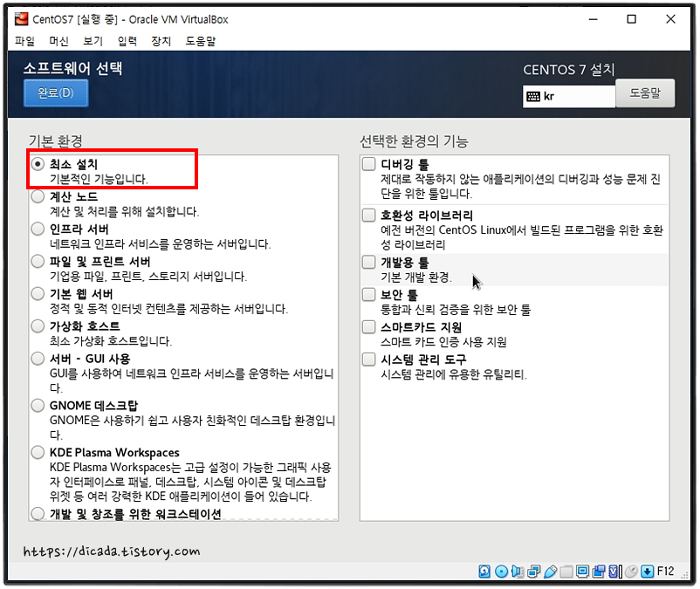Choose the GNOME 데스크탑 environment

(38, 405)
